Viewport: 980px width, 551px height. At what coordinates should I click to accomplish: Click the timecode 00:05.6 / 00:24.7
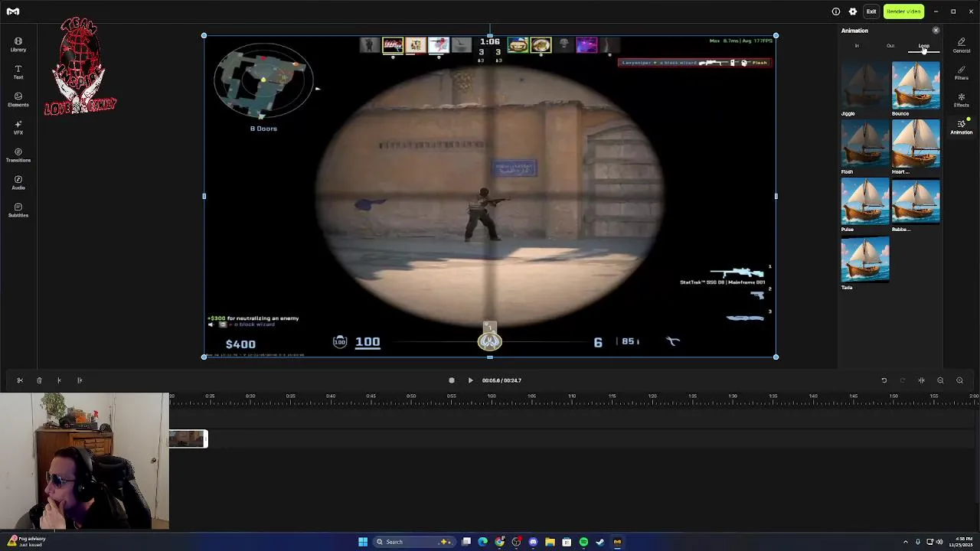[501, 380]
